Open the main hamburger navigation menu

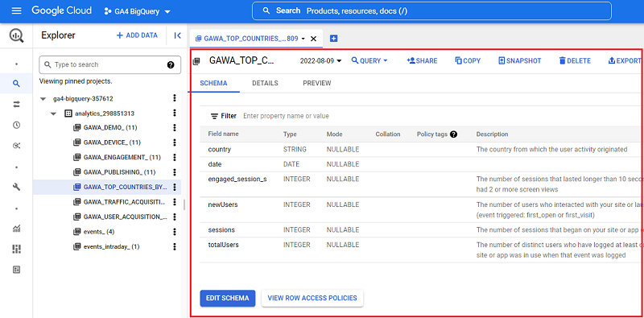click(16, 11)
